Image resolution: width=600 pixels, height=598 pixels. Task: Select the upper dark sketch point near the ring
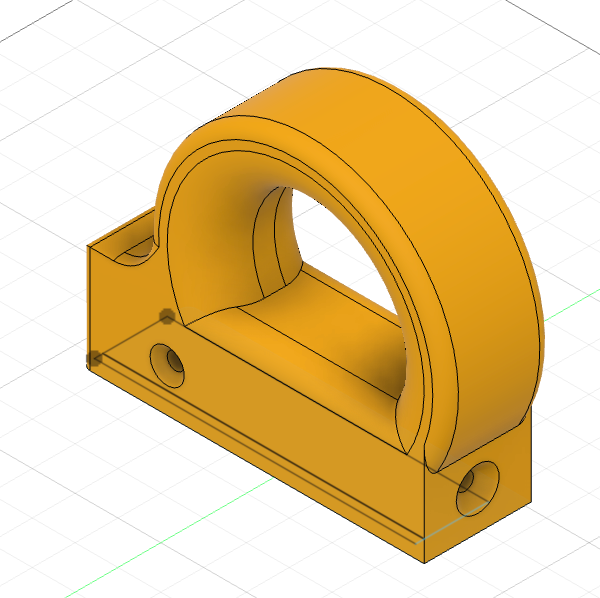tap(166, 316)
